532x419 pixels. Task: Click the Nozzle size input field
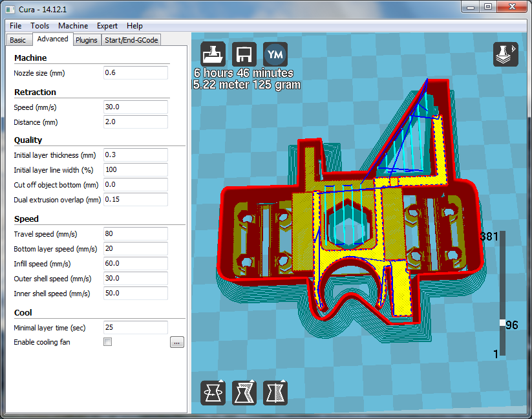(135, 73)
